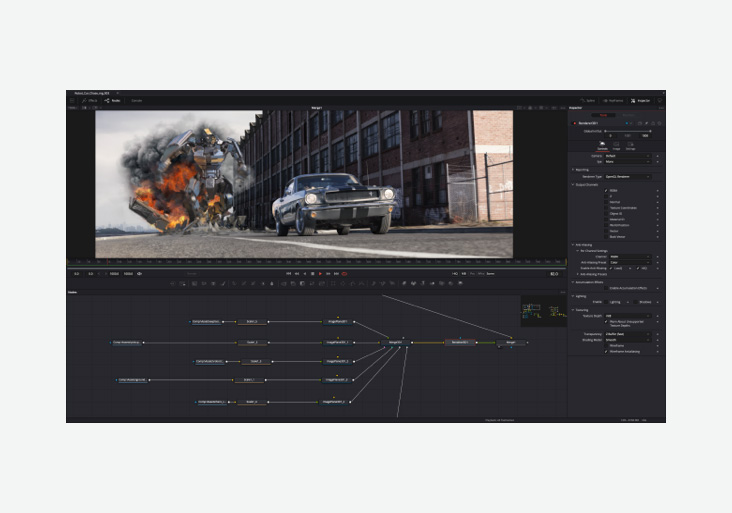732x513 pixels.
Task: Add a Camera3D node from the toolbar
Action: tap(442, 283)
